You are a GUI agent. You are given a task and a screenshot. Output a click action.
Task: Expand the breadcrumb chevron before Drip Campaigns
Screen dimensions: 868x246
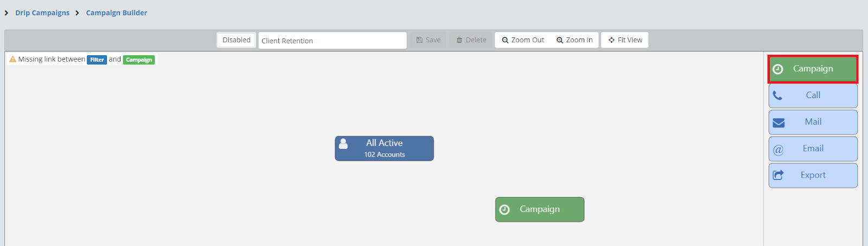(7, 13)
